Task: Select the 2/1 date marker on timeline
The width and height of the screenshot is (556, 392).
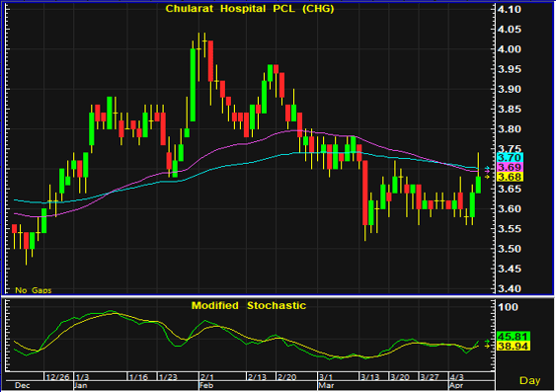Action: (x=206, y=377)
